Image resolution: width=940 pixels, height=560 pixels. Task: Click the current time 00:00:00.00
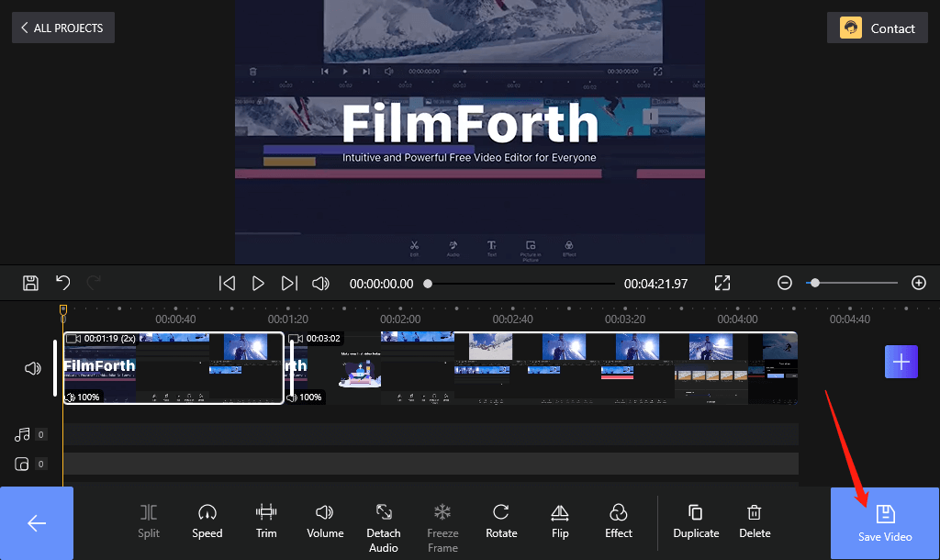click(x=381, y=284)
